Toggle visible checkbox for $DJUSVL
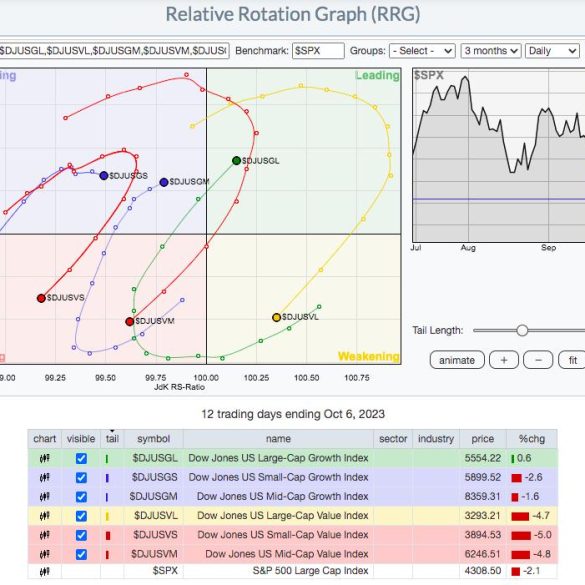This screenshot has width=585, height=585. point(81,516)
